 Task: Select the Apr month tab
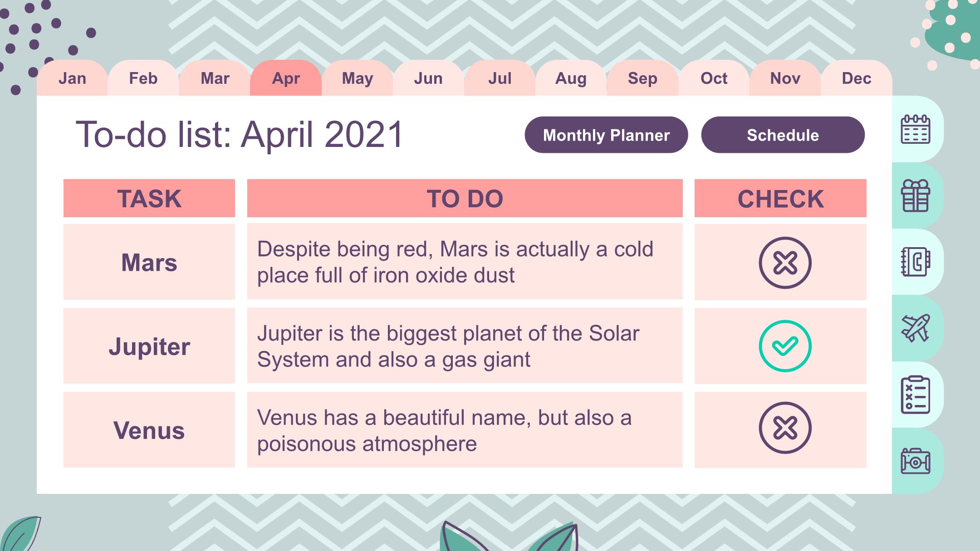coord(286,78)
